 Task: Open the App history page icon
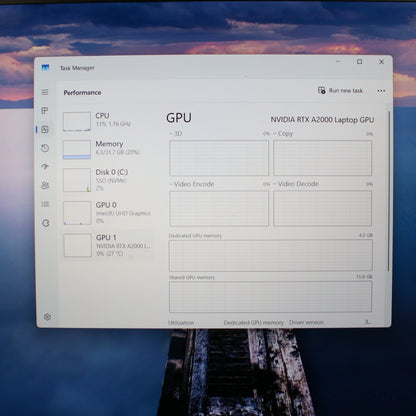tap(45, 148)
